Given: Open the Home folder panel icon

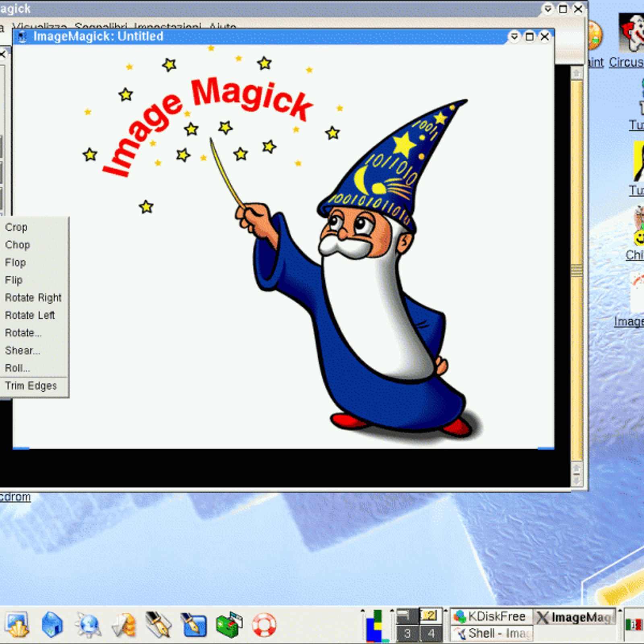Looking at the screenshot, I should [52, 625].
